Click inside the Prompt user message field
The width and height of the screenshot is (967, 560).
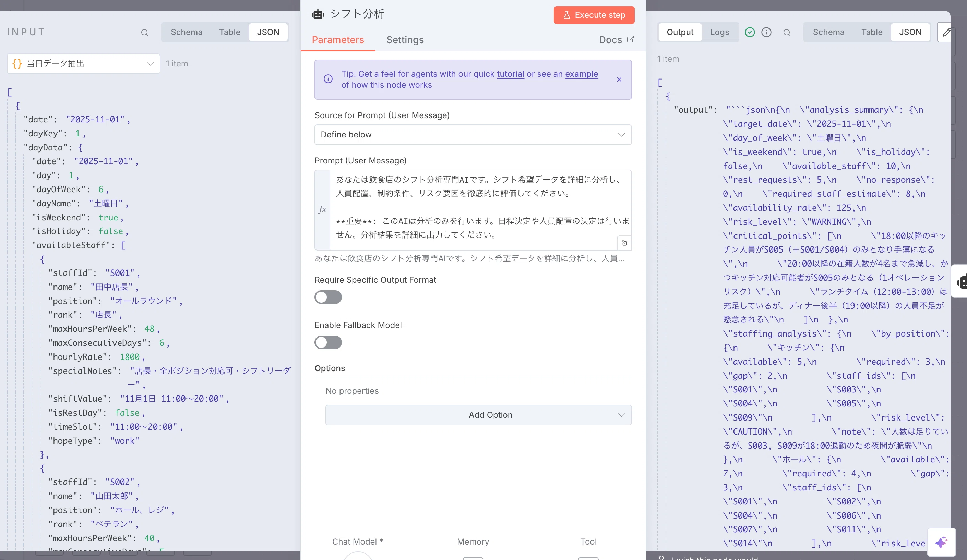[x=473, y=210]
